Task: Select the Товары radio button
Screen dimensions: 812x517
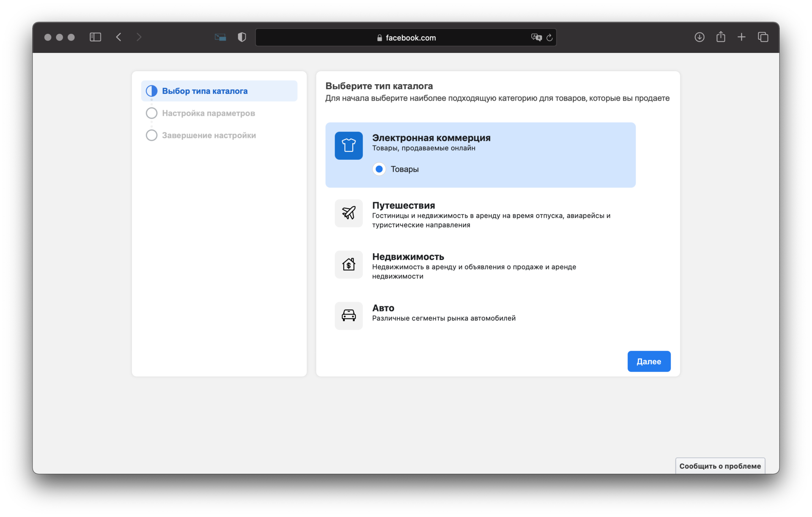Action: pyautogui.click(x=379, y=169)
